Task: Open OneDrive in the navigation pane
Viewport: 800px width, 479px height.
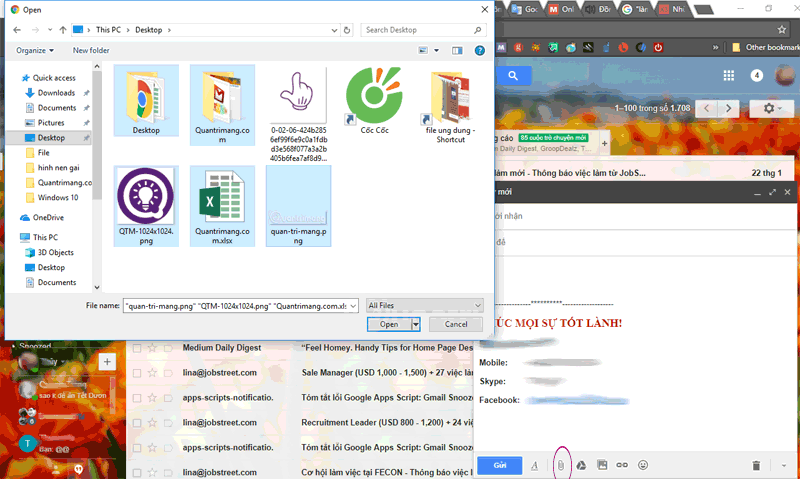Action: [48, 217]
